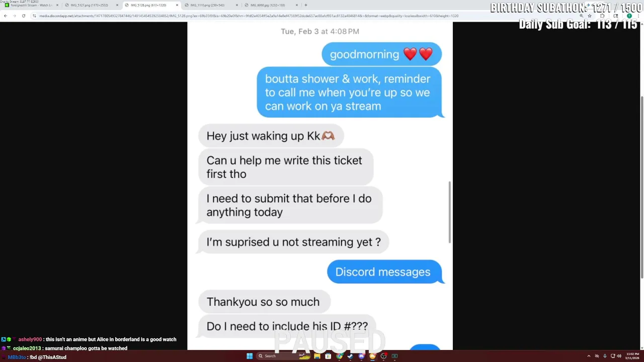
Task: Reload the page with the refresh icon
Action: pyautogui.click(x=23, y=16)
